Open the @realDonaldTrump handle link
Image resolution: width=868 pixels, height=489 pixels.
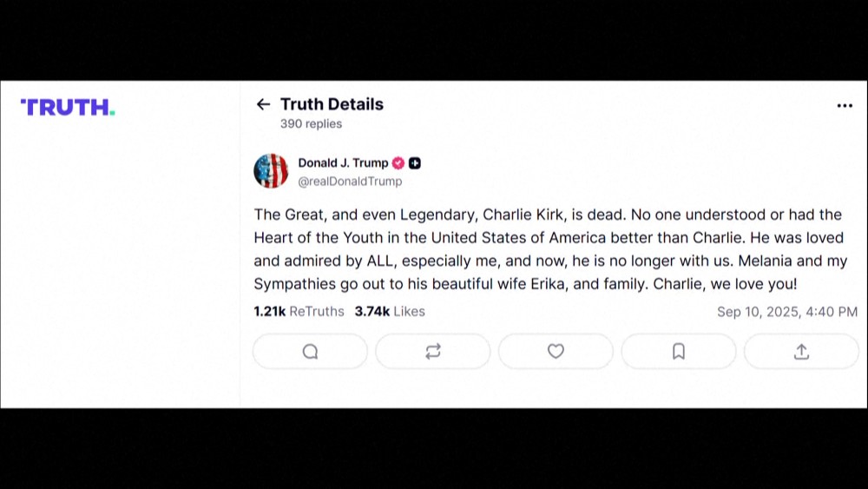click(x=350, y=182)
